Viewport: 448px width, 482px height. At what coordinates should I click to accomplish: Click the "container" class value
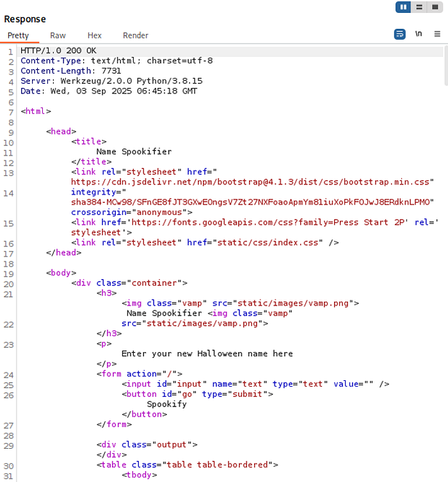154,283
